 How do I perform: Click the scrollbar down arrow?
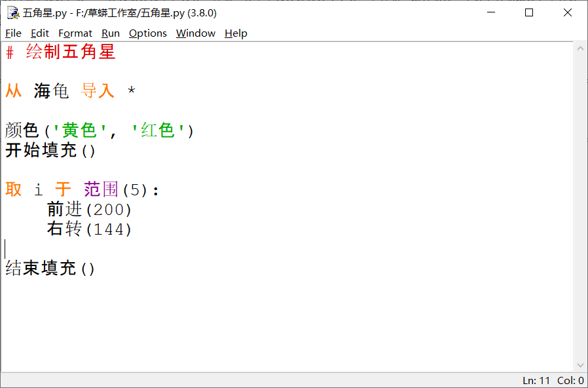pos(580,366)
